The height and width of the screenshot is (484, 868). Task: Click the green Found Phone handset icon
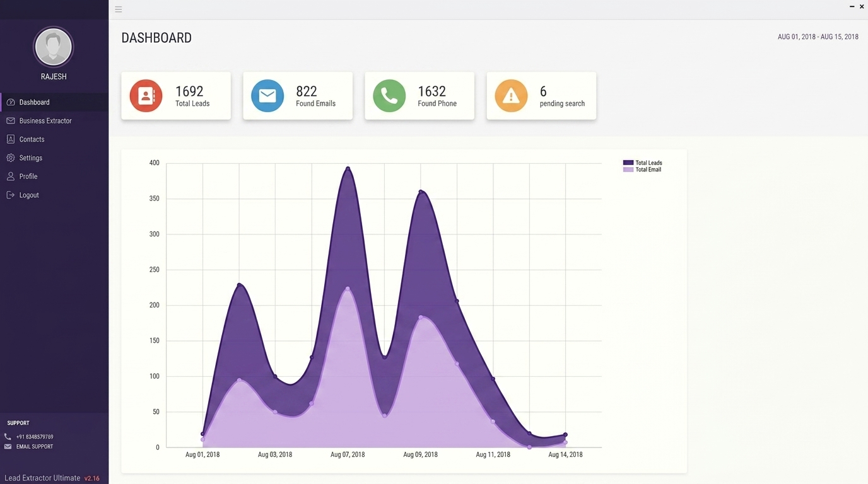[389, 96]
